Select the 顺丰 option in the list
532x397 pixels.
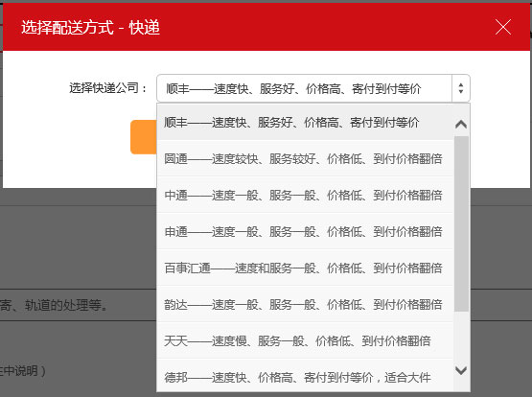305,122
